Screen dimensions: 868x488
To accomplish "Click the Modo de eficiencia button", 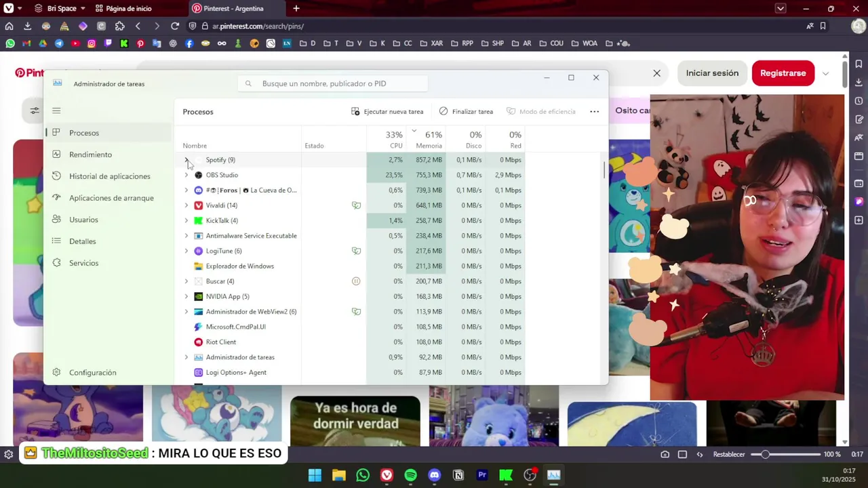I will pyautogui.click(x=541, y=111).
